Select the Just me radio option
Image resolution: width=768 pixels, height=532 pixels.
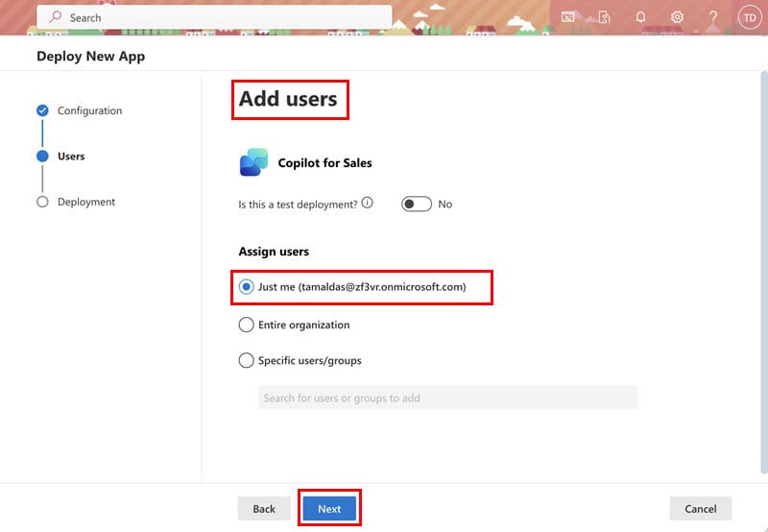tap(246, 286)
